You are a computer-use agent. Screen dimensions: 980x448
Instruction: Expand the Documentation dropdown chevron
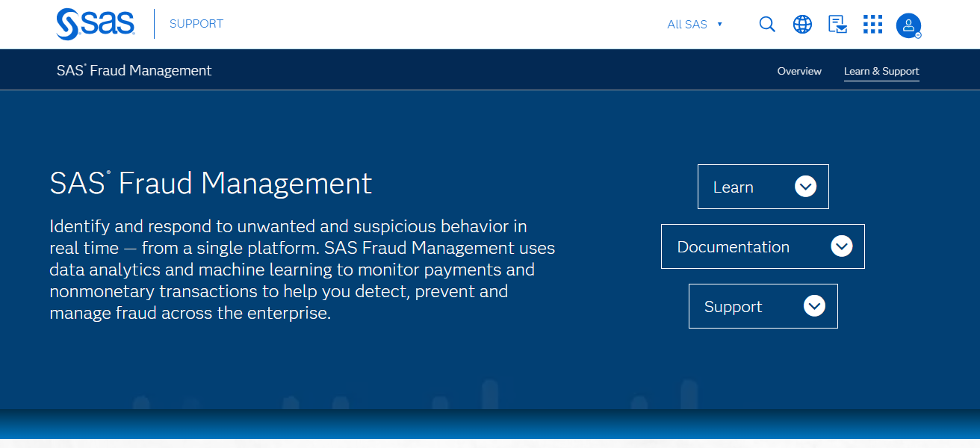pos(842,246)
